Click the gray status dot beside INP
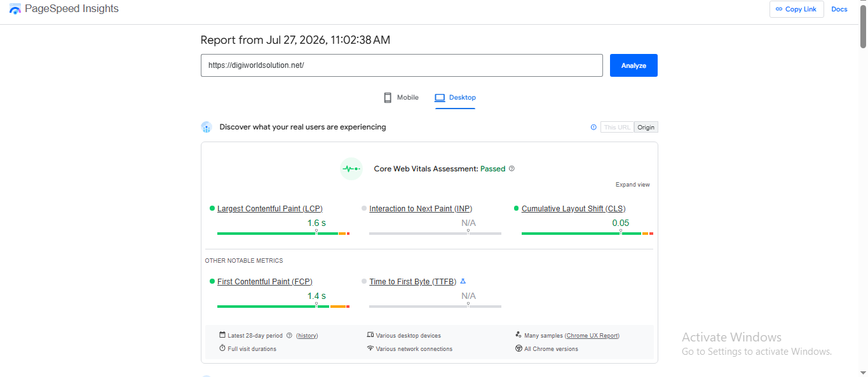 point(364,208)
